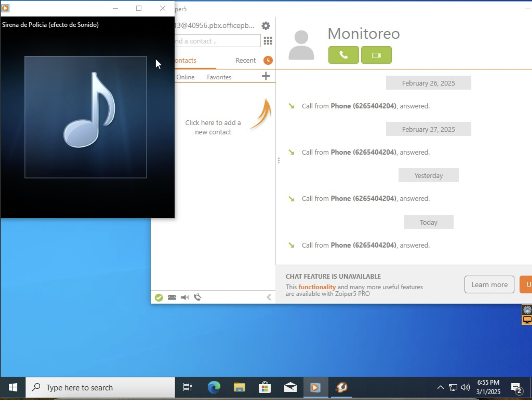Screen dimensions: 532x400
Task: Select Yesterday's call from 6265404204
Action: [x=365, y=199]
